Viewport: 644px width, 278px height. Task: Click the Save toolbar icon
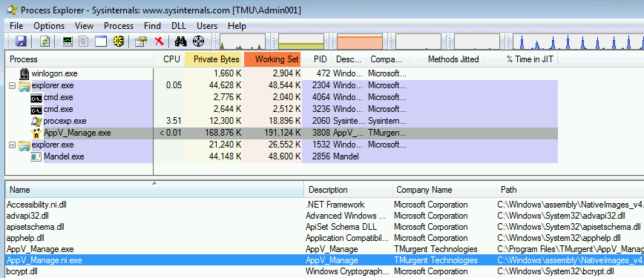tap(21, 41)
